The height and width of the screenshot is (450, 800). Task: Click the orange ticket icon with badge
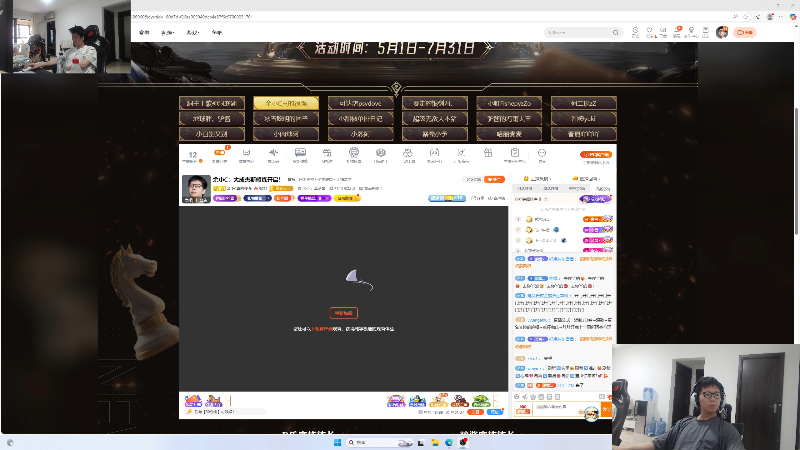pos(220,155)
